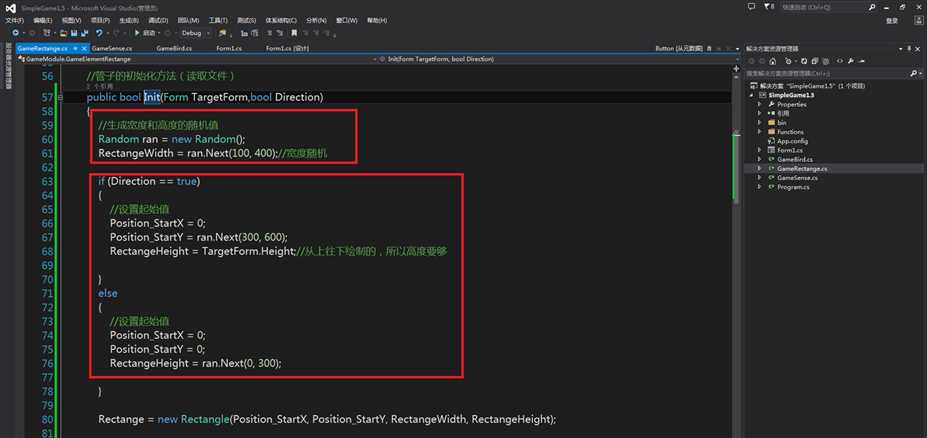Image resolution: width=927 pixels, height=438 pixels.
Task: Open the Solution Explorer window options dropdown arrow
Action: 900,48
